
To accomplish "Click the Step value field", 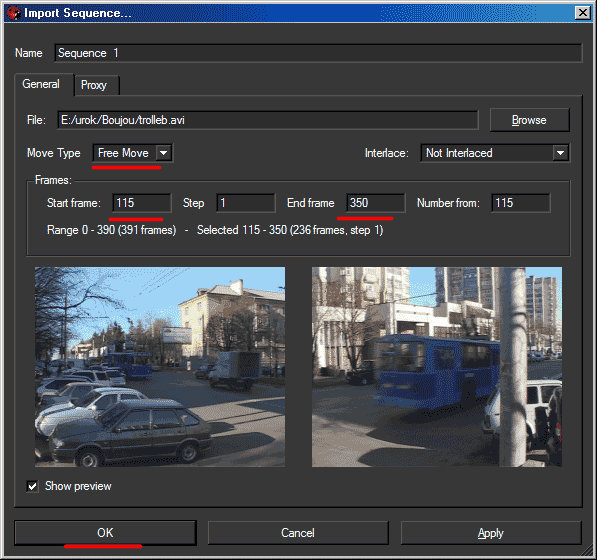I will click(246, 203).
